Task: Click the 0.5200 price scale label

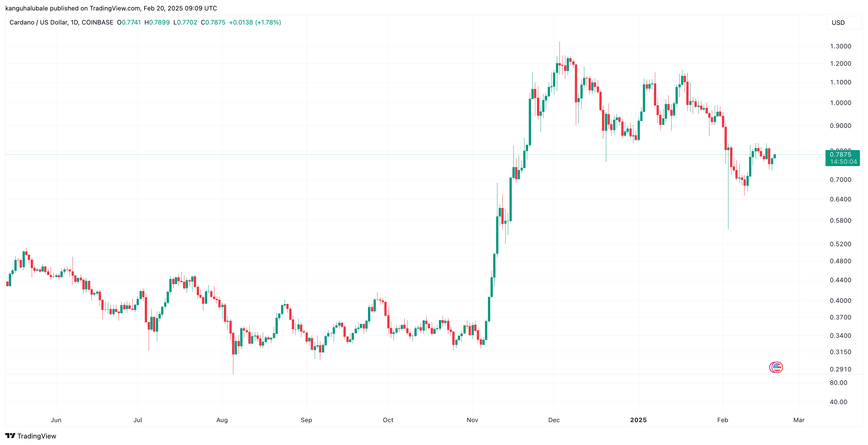Action: (840, 244)
